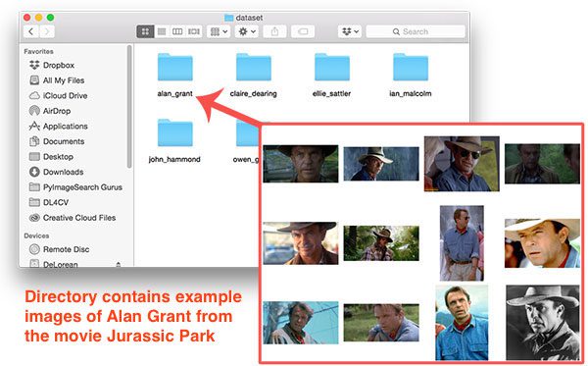Click the alan_grant folder name label

[175, 93]
